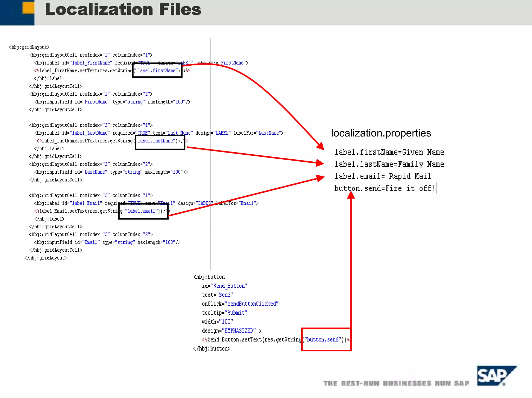Select the line 'label.lastName=Family Name'

tap(389, 164)
